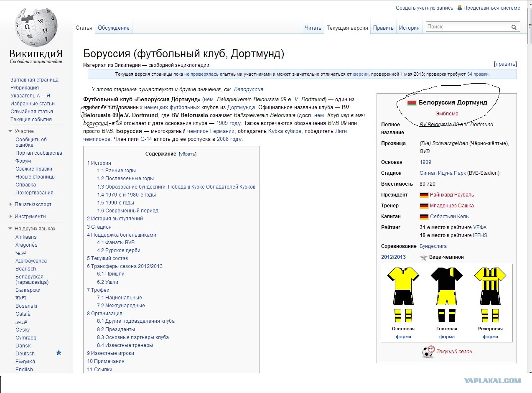Click the silver star Вице-чемпион icon

point(423,258)
